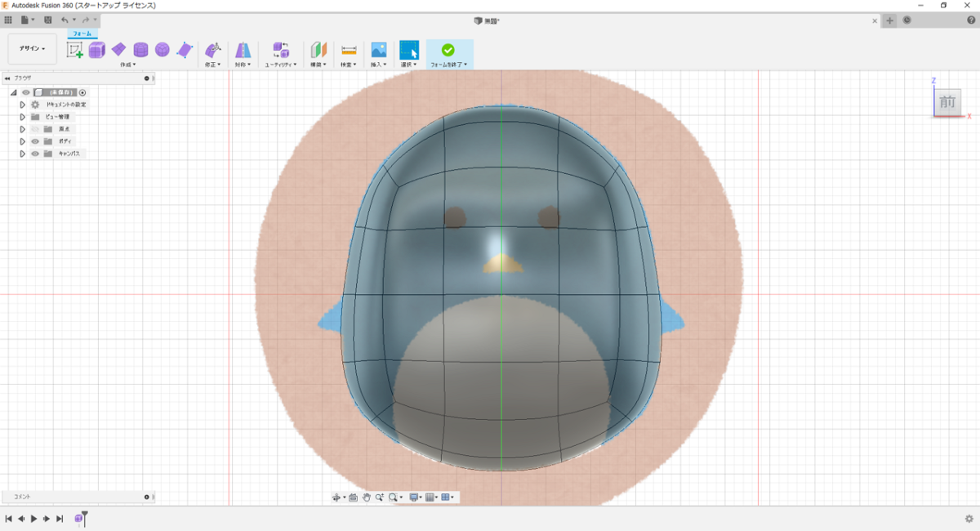Image resolution: width=980 pixels, height=531 pixels.
Task: Select the Face creation tool
Action: 185,50
